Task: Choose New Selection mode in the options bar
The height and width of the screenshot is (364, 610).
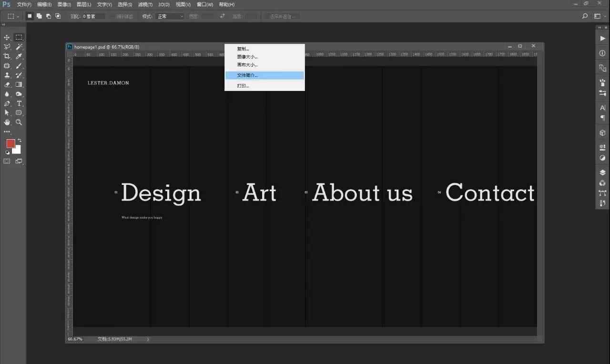Action: click(x=30, y=16)
